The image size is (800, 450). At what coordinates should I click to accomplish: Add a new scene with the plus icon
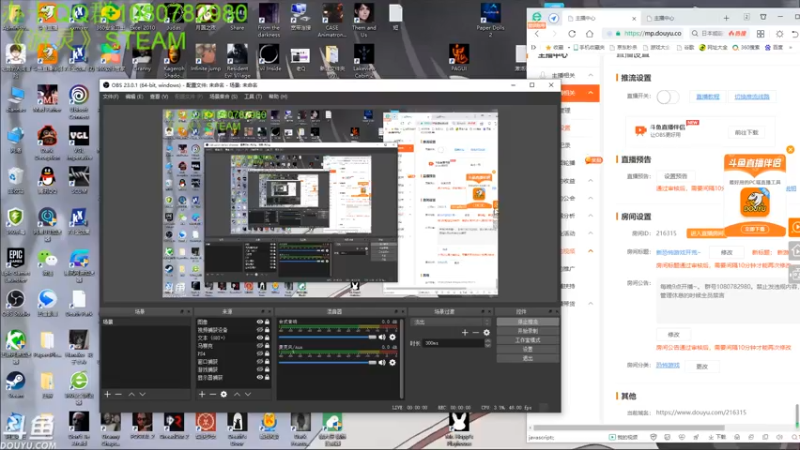[x=107, y=394]
